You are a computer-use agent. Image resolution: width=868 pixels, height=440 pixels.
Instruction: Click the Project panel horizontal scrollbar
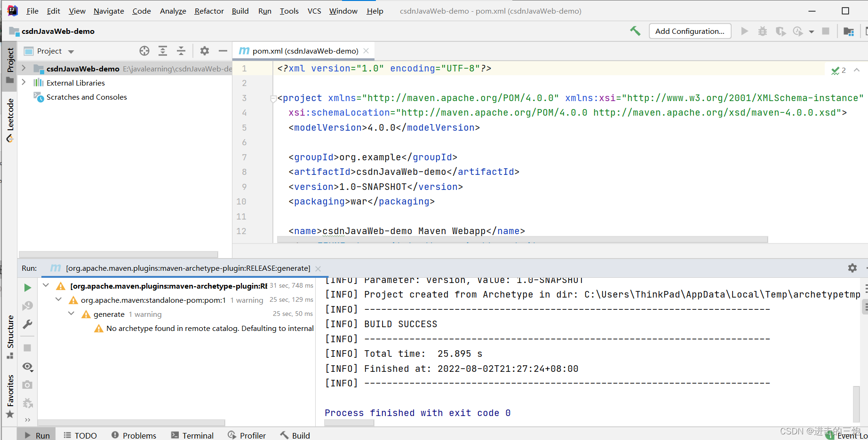pyautogui.click(x=119, y=254)
